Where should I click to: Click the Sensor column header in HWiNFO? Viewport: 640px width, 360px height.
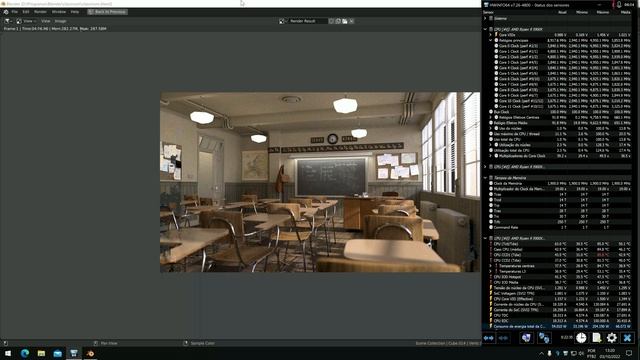point(488,12)
